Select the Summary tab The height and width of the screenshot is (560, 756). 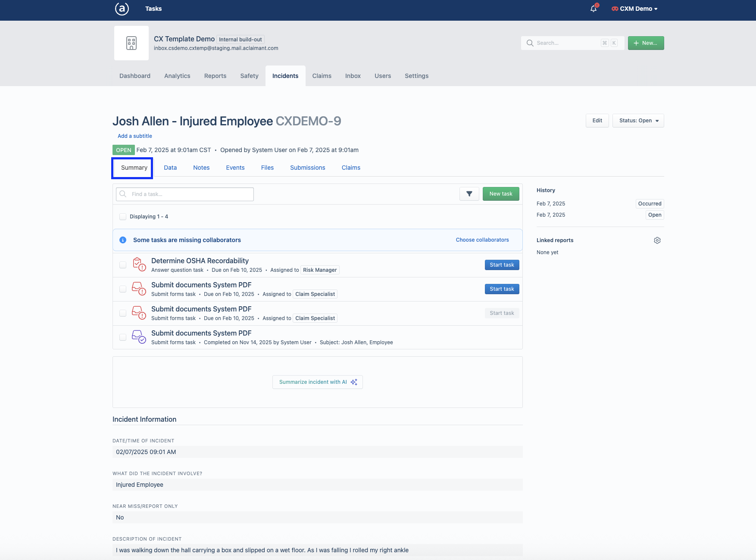tap(134, 168)
